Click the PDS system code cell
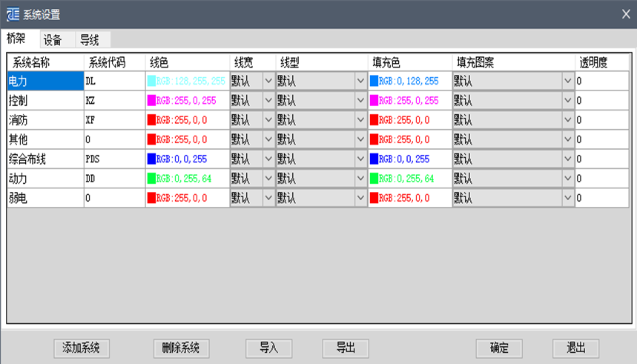The width and height of the screenshot is (637, 364). click(x=114, y=159)
